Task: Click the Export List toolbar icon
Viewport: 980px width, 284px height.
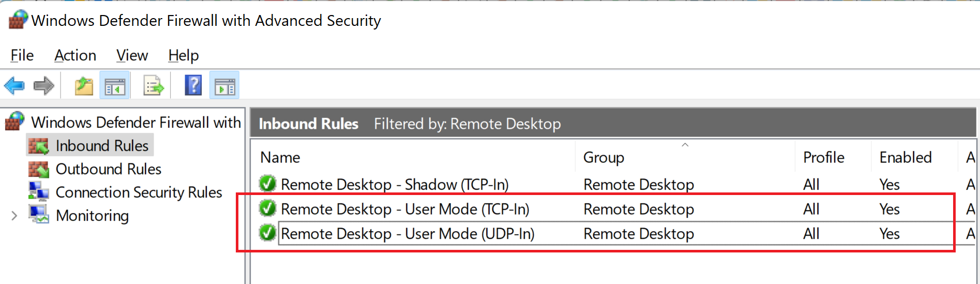Action: [154, 85]
